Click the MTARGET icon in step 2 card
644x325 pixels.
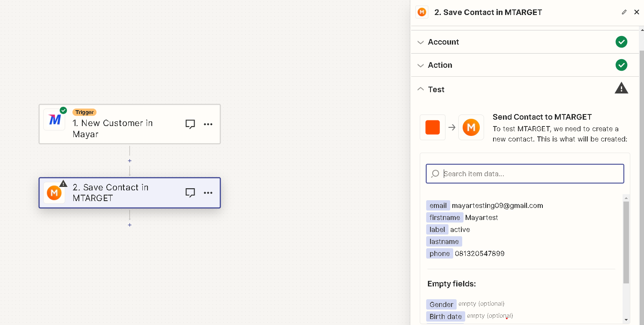[x=54, y=193]
